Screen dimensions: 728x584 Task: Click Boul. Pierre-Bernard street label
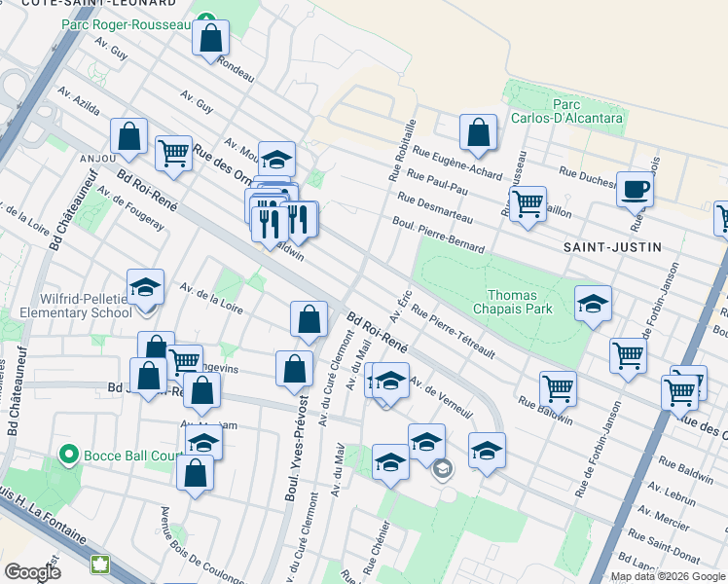click(438, 235)
